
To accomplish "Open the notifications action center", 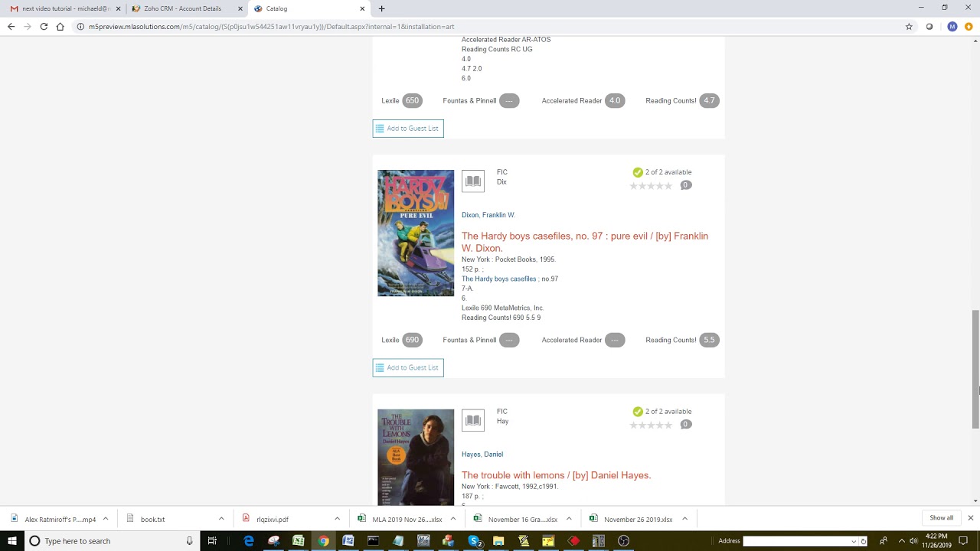I will (x=963, y=541).
